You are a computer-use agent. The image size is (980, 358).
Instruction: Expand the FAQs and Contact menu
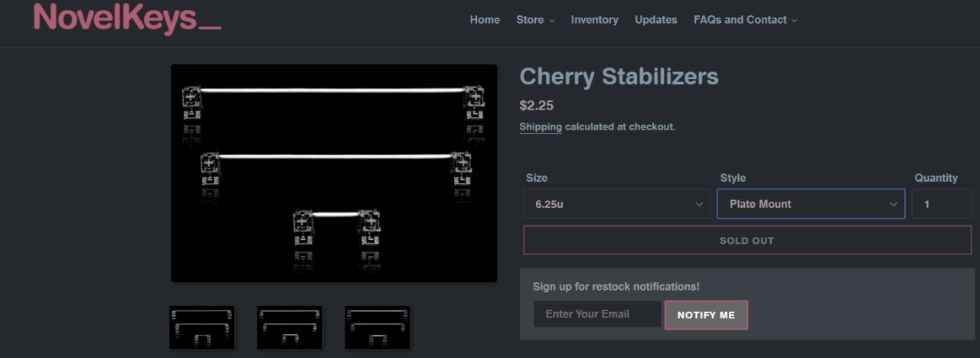746,20
